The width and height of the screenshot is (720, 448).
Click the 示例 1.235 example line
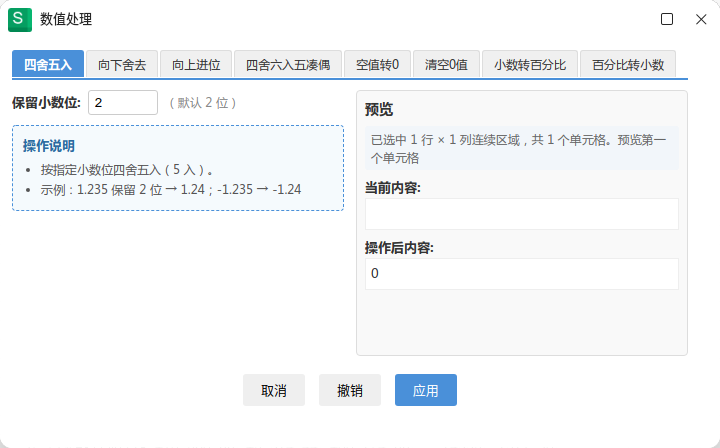171,189
